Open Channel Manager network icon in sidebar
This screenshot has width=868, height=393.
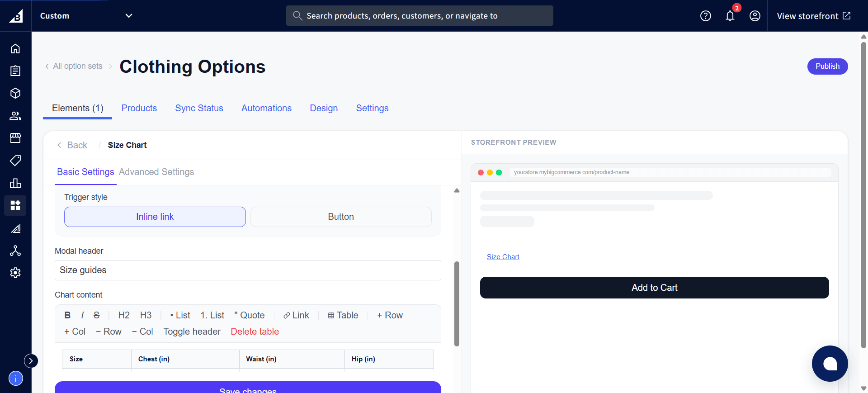(x=15, y=251)
